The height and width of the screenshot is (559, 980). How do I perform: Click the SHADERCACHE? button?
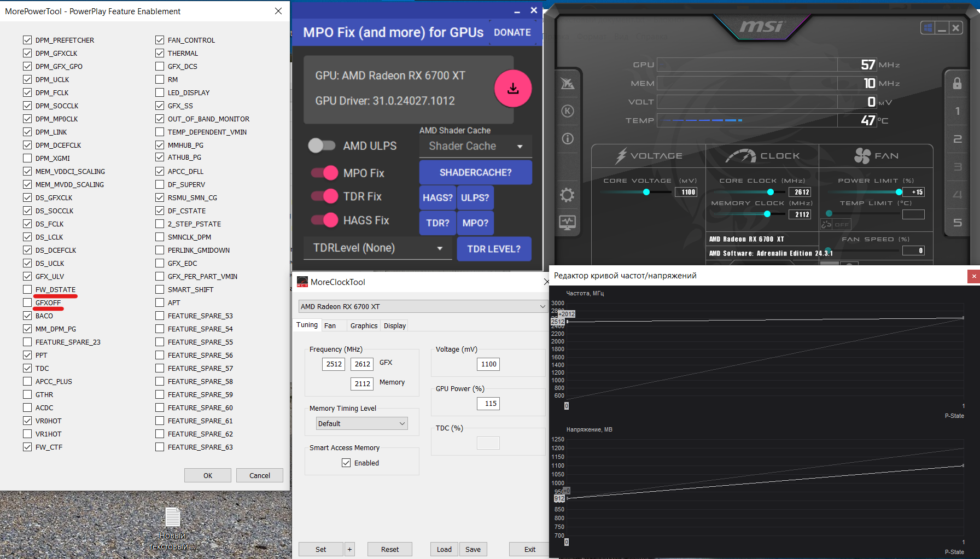point(476,172)
